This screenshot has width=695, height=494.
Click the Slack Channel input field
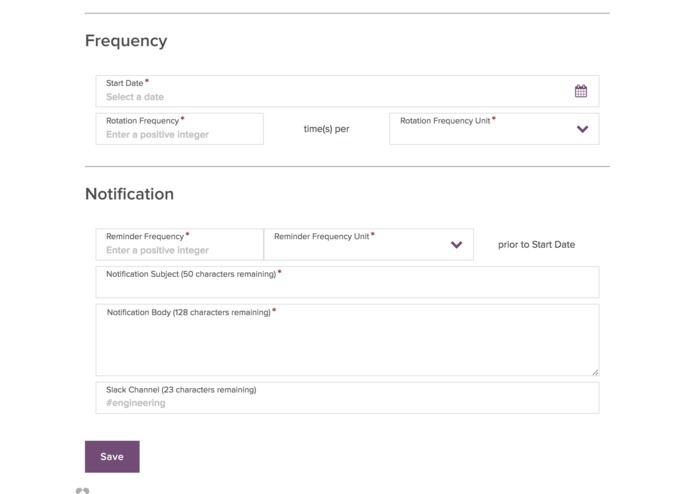coord(347,398)
